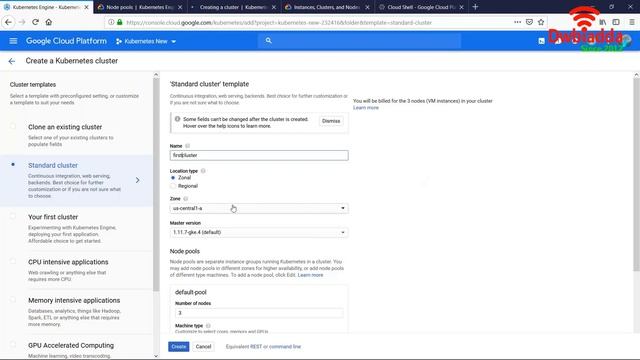Bookmark this page with the star icon
The width and height of the screenshot is (640, 360).
coord(541,22)
